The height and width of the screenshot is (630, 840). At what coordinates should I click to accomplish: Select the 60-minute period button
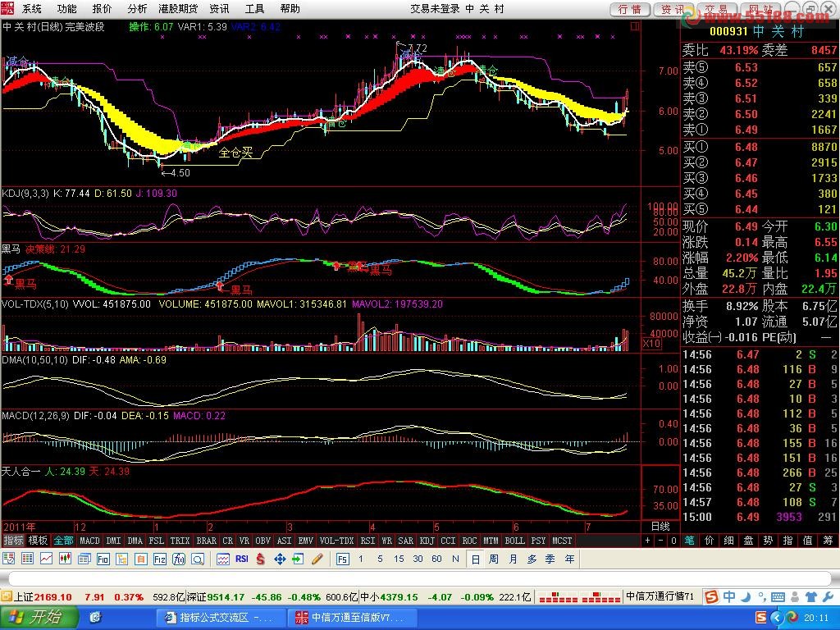point(436,559)
